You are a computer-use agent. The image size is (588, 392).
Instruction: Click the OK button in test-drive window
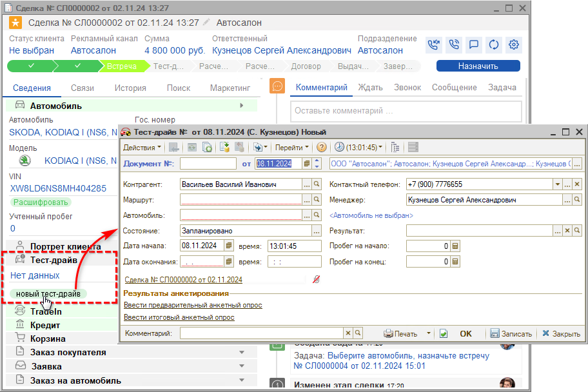point(465,333)
